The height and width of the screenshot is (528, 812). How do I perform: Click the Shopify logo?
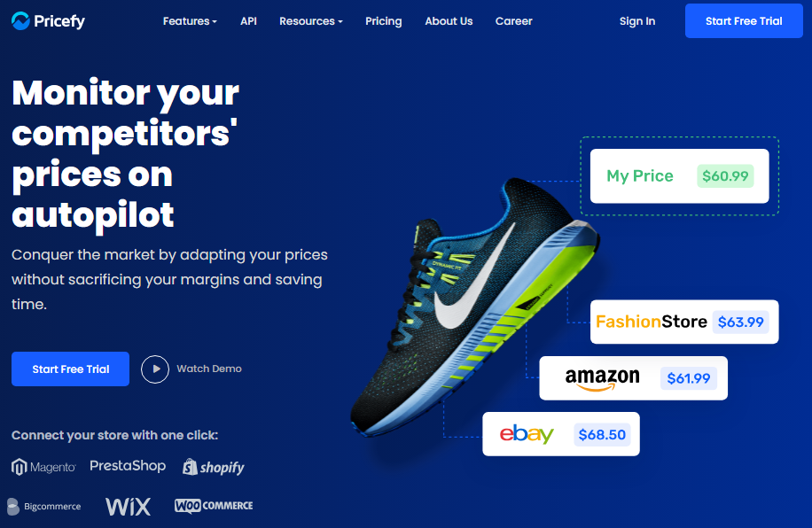click(214, 467)
